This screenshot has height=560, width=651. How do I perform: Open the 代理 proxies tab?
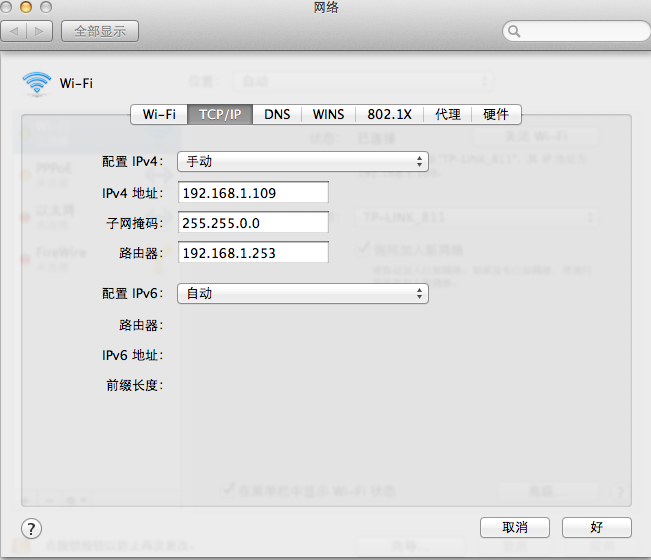[x=448, y=114]
